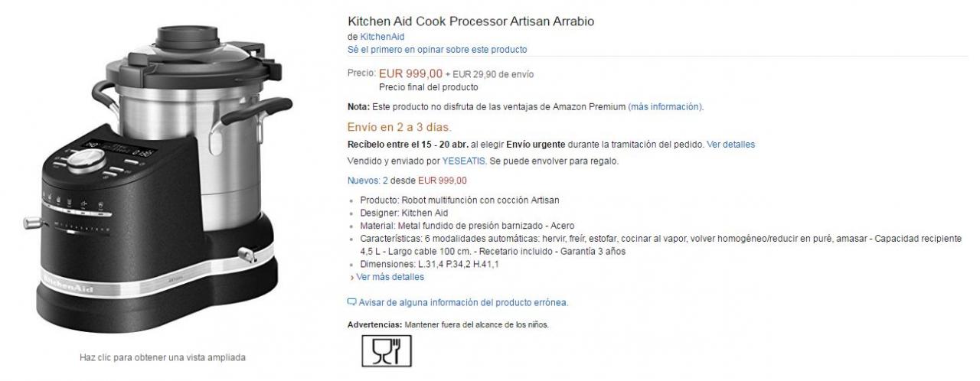Screen dimensions: 980x381
Task: Click Sé el primero en opinar link
Action: pyautogui.click(x=437, y=50)
